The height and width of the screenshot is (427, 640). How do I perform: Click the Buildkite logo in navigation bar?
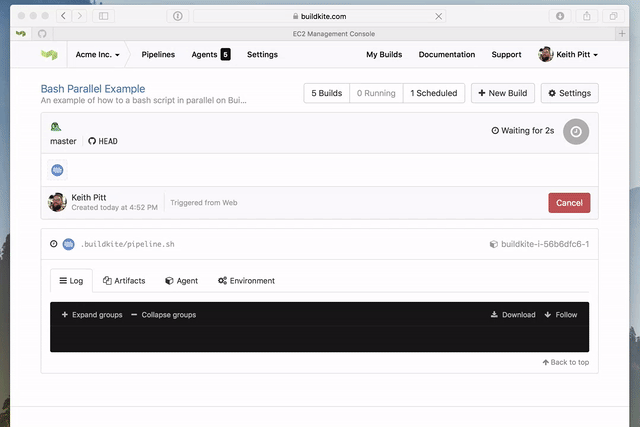pyautogui.click(x=49, y=54)
